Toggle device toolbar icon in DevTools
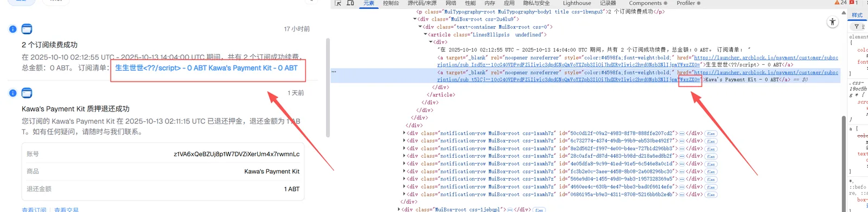This screenshot has height=212, width=868. (350, 3)
